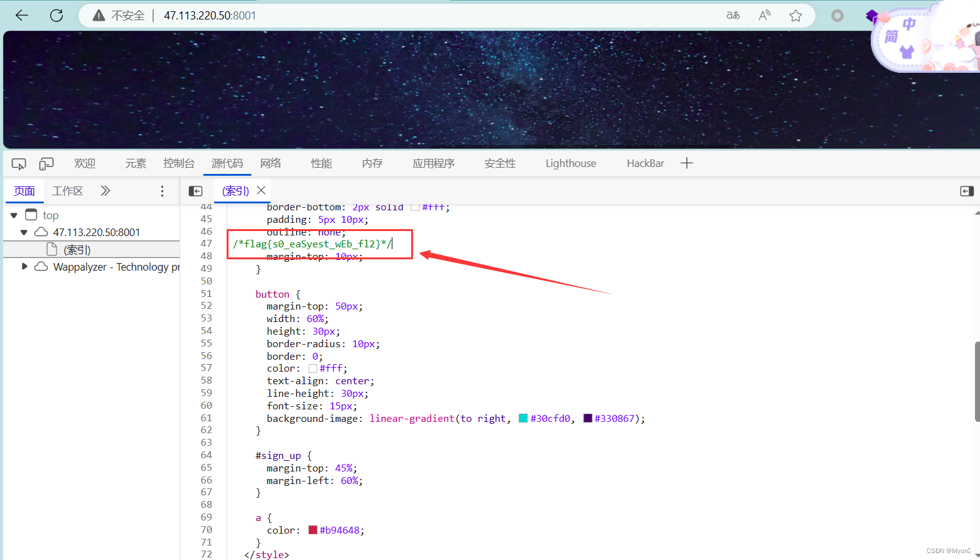Click the "#sign_up {" selector text
The width and height of the screenshot is (980, 560).
click(x=284, y=455)
